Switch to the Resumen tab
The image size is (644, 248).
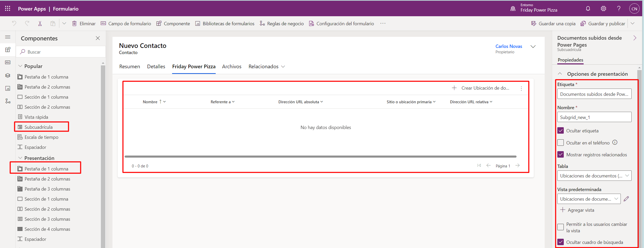tap(130, 66)
